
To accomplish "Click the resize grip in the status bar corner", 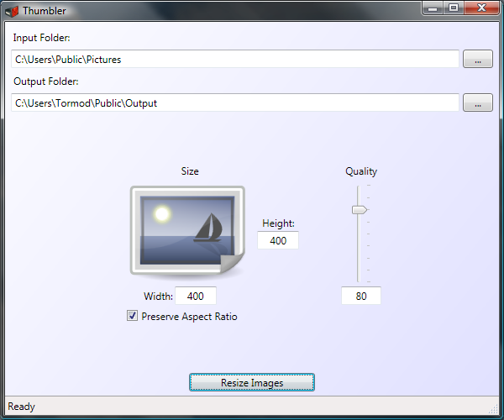I will pos(493,408).
